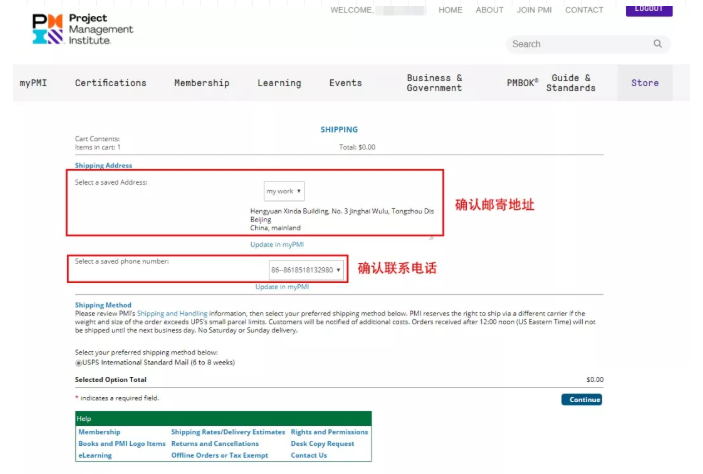Open the Shipping and Handling link
703x474 pixels.
(179, 313)
